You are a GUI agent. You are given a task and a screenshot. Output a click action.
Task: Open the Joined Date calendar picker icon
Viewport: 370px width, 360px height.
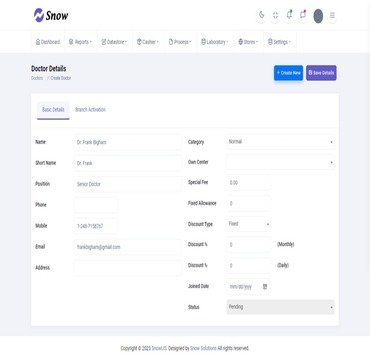(265, 286)
